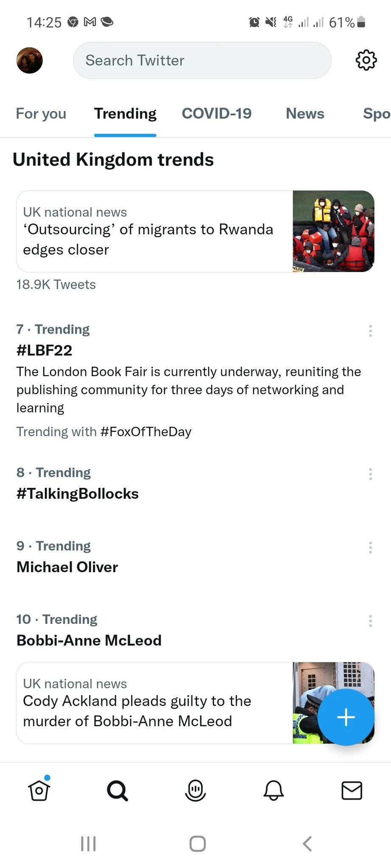The width and height of the screenshot is (391, 868).
Task: Tap the profile avatar picture
Action: pos(30,60)
